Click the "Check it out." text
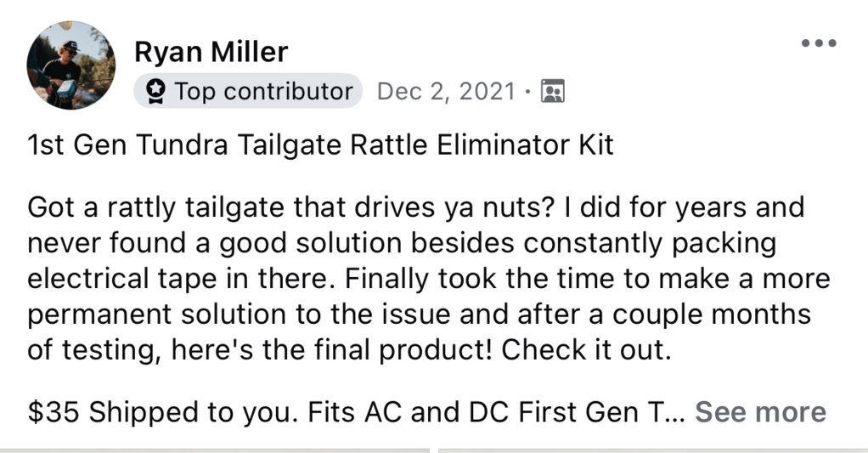Image resolution: width=868 pixels, height=453 pixels. click(586, 350)
